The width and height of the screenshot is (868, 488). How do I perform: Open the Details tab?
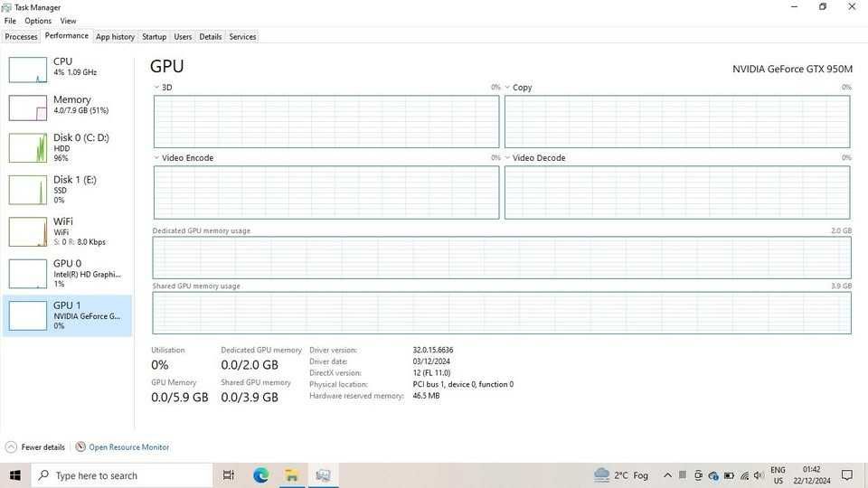tap(211, 36)
